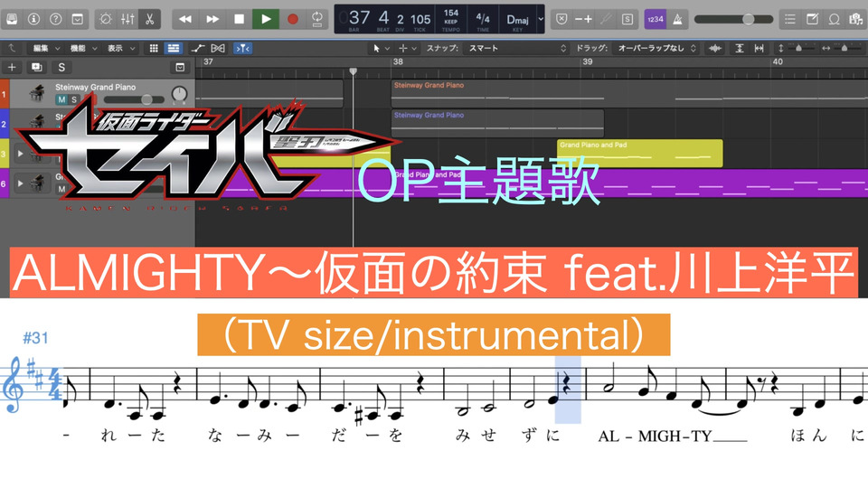Click the Waveform Zoom icon
The height and width of the screenshot is (488, 868).
pyautogui.click(x=714, y=48)
